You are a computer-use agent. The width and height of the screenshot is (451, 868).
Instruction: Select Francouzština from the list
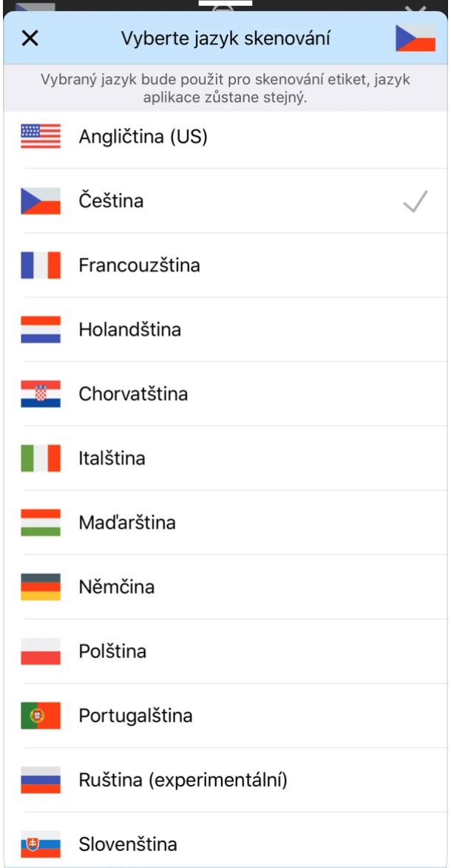[x=139, y=265]
